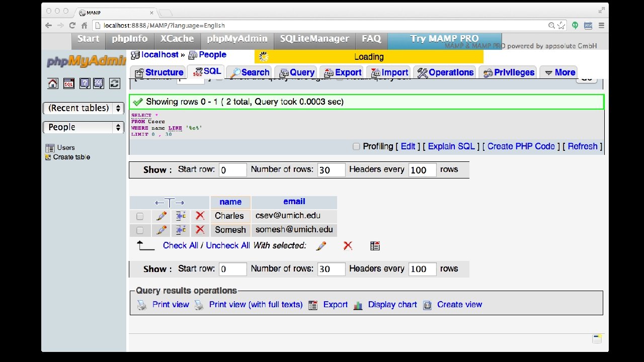Edit the Charles row with pencil icon
Image resolution: width=644 pixels, height=362 pixels.
tap(162, 216)
